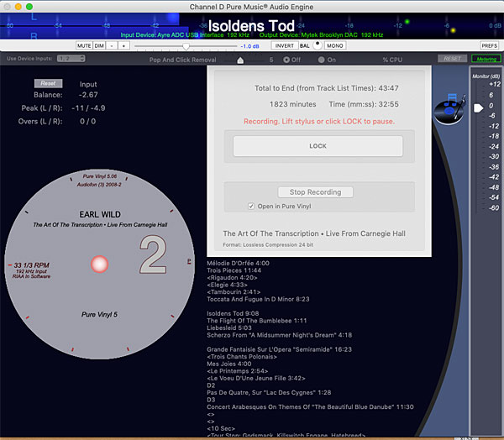The image size is (504, 440).
Task: Click track '<Trois Chants Polonais>'
Action: pos(242,357)
